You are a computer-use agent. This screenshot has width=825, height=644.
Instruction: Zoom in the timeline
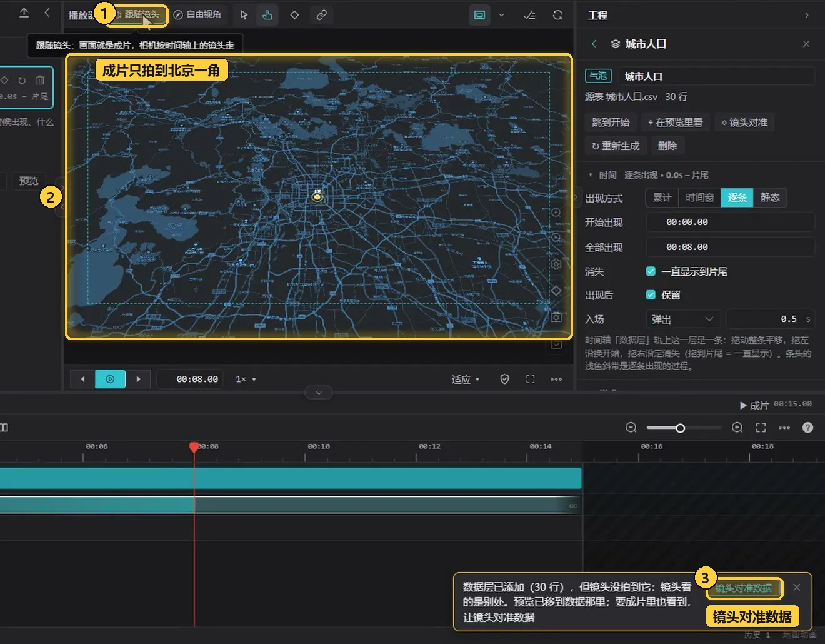[x=737, y=428]
